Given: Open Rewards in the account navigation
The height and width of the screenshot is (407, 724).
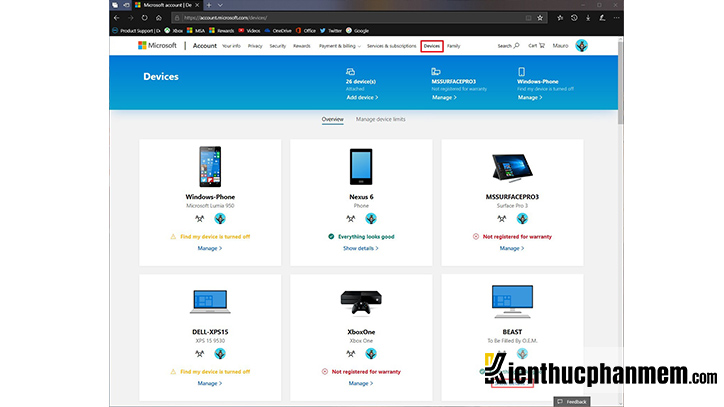Looking at the screenshot, I should click(302, 46).
